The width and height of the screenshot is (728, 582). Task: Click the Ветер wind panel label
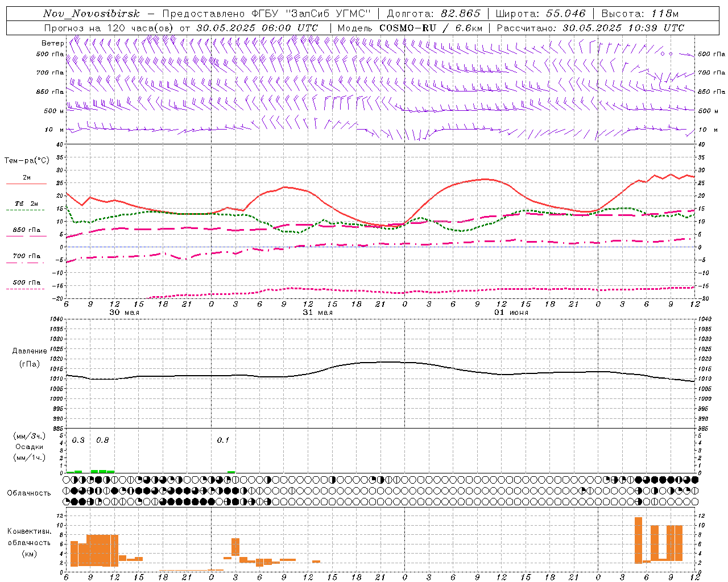pyautogui.click(x=52, y=43)
